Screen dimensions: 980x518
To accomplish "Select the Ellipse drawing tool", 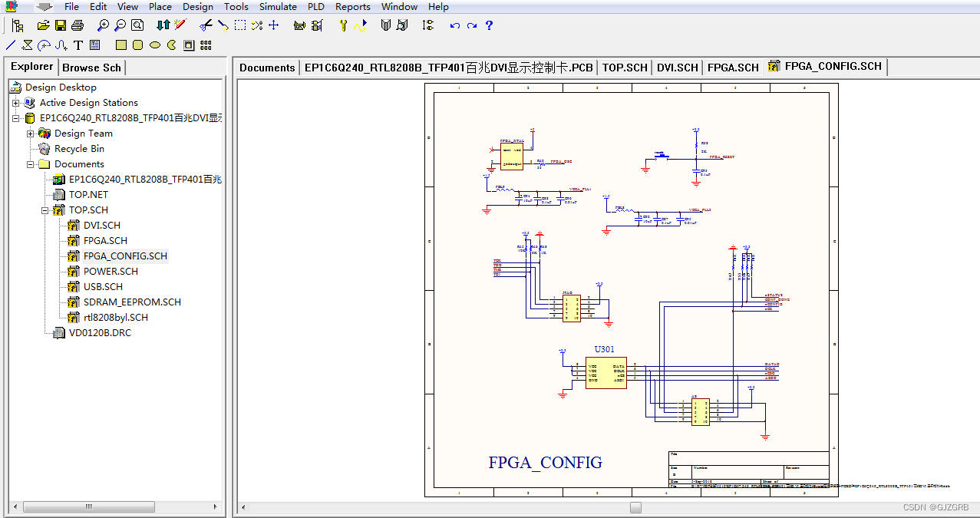I will [153, 45].
